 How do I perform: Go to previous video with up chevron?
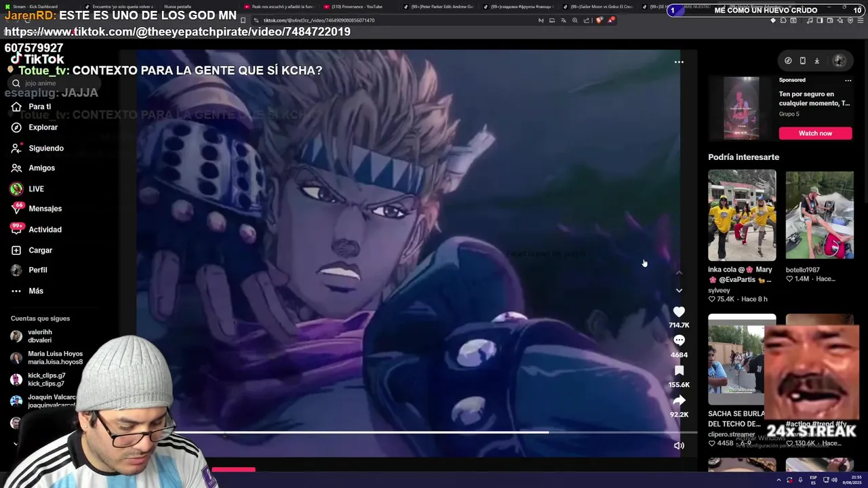tap(679, 272)
